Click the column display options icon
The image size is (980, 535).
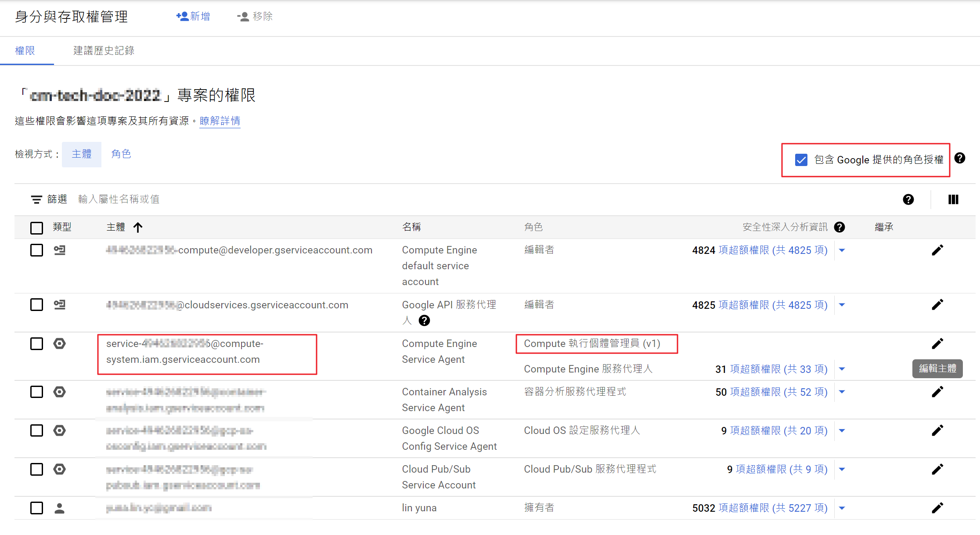(x=953, y=199)
